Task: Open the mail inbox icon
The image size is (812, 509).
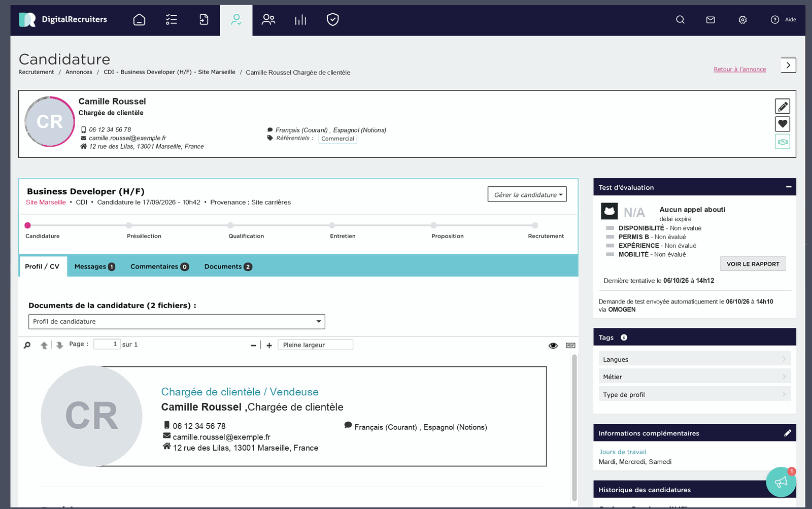Action: 710,20
